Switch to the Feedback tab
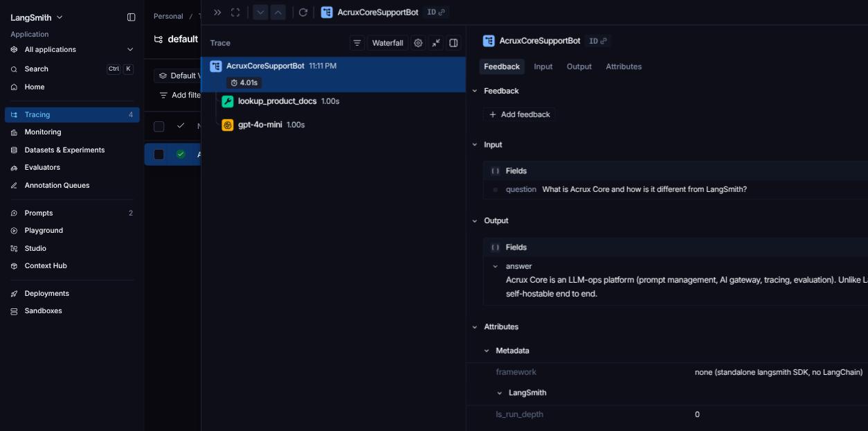 (502, 67)
